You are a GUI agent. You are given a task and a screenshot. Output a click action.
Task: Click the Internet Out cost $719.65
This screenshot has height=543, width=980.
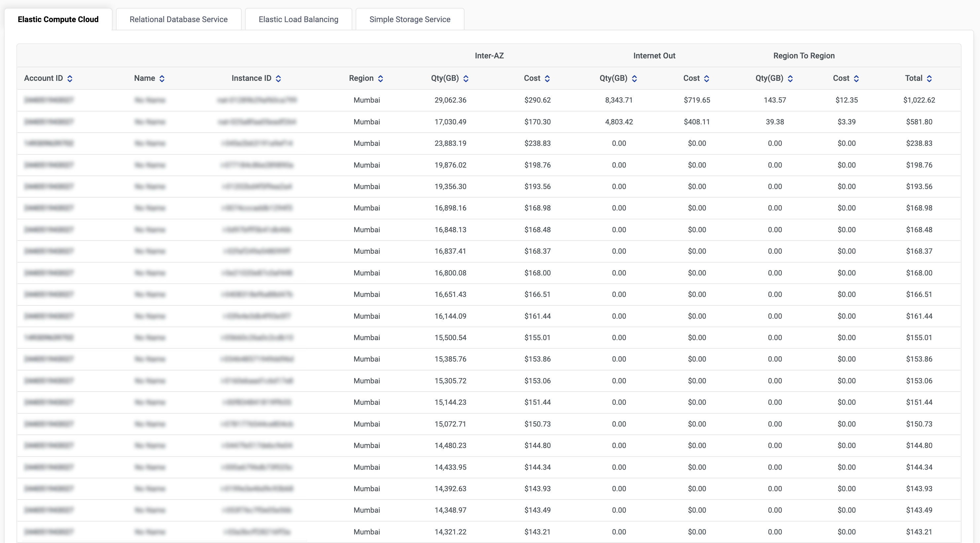pyautogui.click(x=697, y=100)
